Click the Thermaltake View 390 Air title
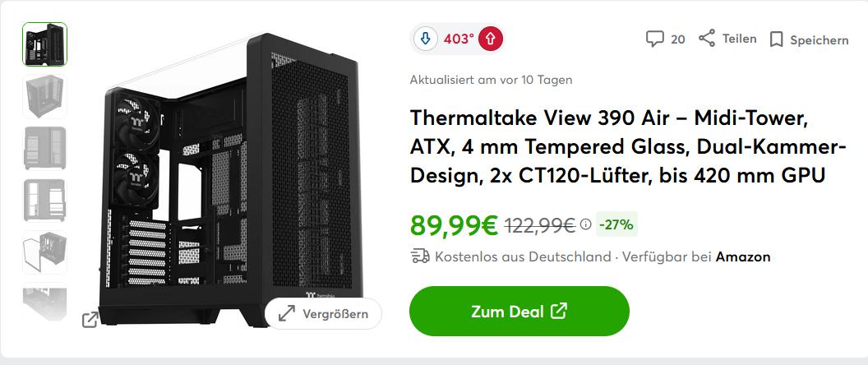Screen dimensions: 868x365 point(628,147)
